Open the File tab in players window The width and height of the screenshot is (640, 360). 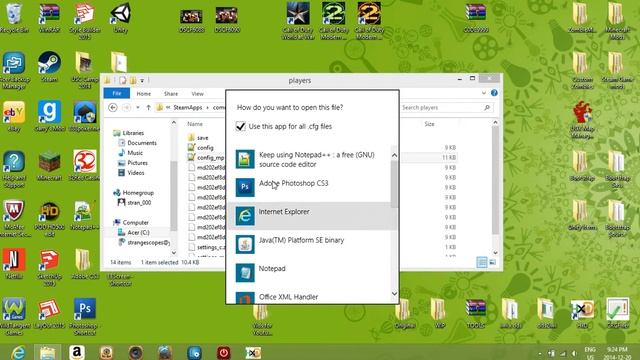click(x=117, y=93)
